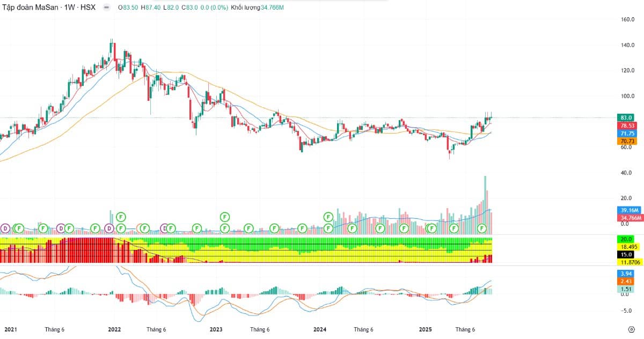The image size is (644, 339).
Task: Select the Khối lượng volume legend label
Action: pyautogui.click(x=245, y=8)
